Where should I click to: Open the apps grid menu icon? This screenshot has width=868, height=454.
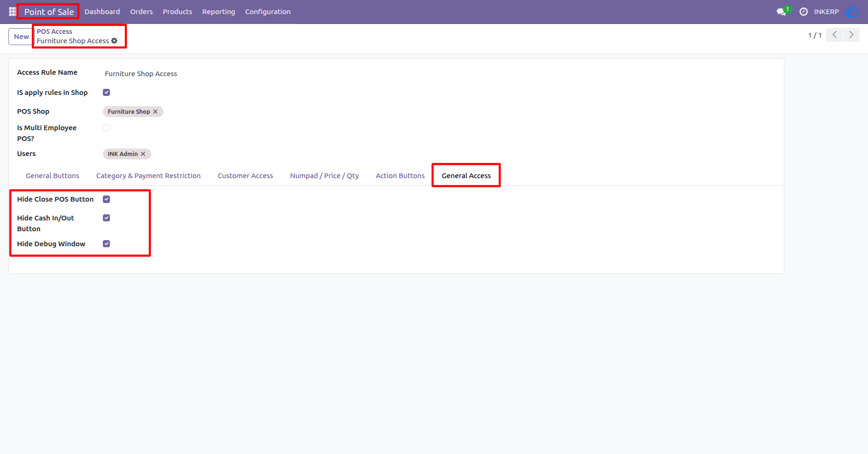tap(12, 12)
